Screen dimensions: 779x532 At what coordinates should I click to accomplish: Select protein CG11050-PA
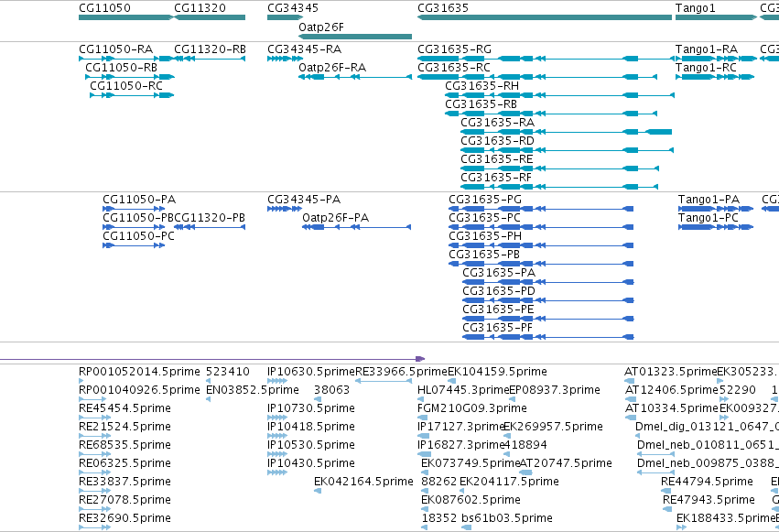[x=135, y=209]
